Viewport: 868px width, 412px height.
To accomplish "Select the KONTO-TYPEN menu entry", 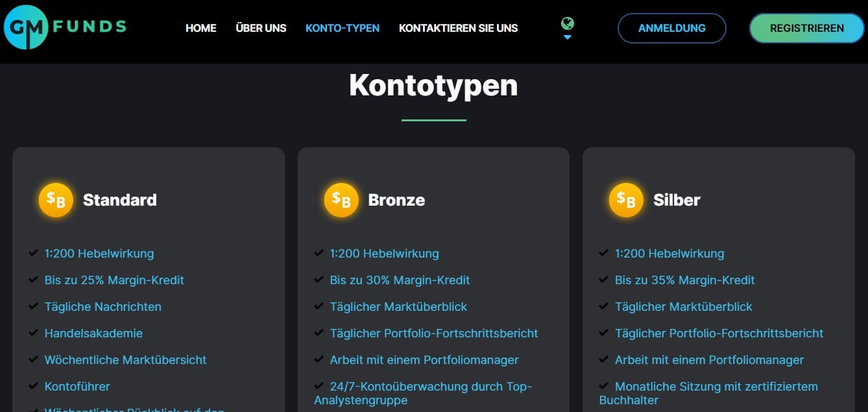I will [343, 28].
